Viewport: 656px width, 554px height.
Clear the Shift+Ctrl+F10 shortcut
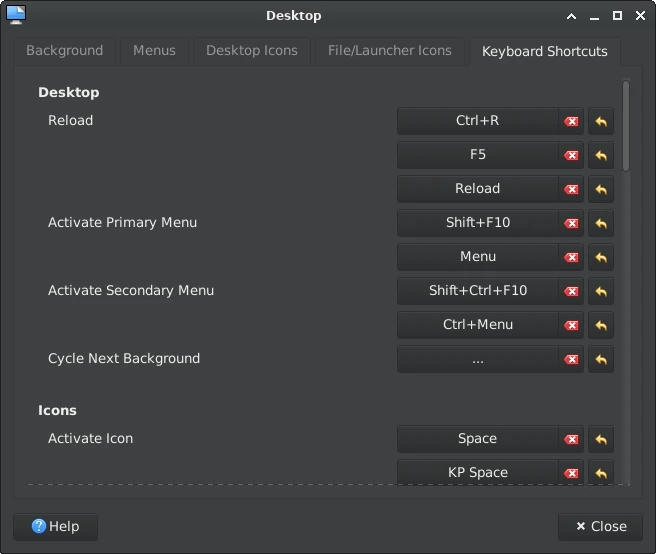[571, 291]
